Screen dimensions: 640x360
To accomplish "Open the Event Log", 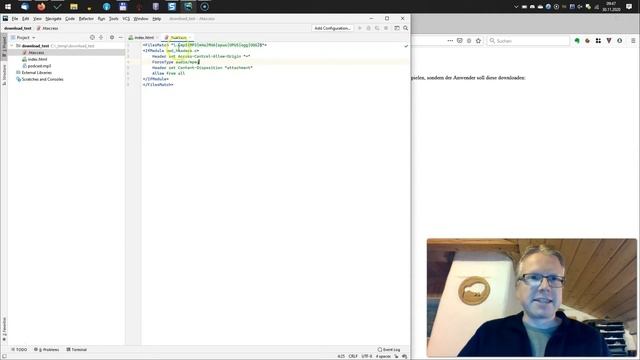I will tap(389, 349).
